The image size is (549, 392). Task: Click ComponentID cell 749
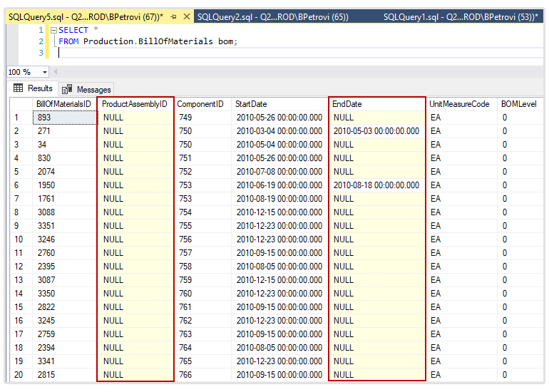(x=202, y=118)
